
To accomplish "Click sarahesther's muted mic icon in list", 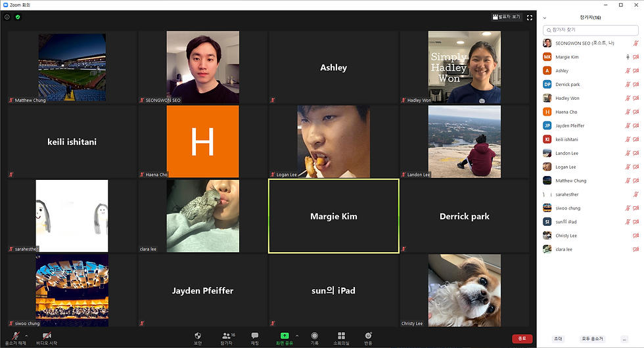I will (x=636, y=194).
